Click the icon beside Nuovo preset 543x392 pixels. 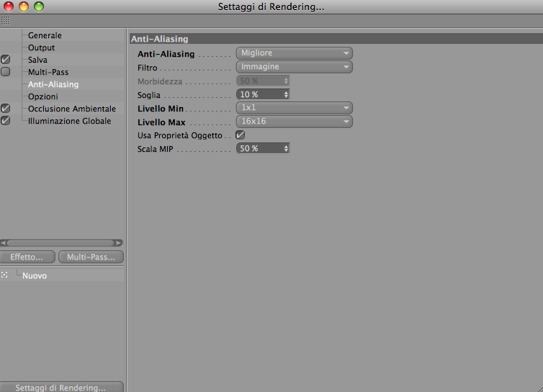pyautogui.click(x=4, y=275)
